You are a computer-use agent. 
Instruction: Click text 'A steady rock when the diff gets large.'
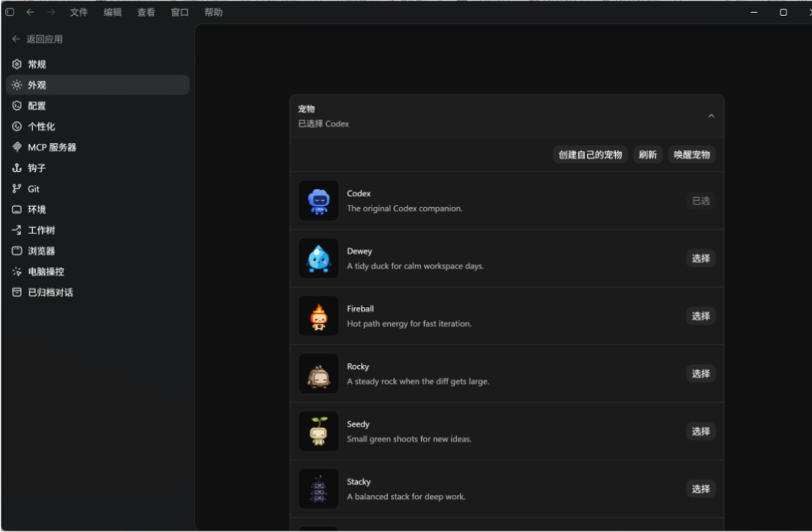point(418,381)
